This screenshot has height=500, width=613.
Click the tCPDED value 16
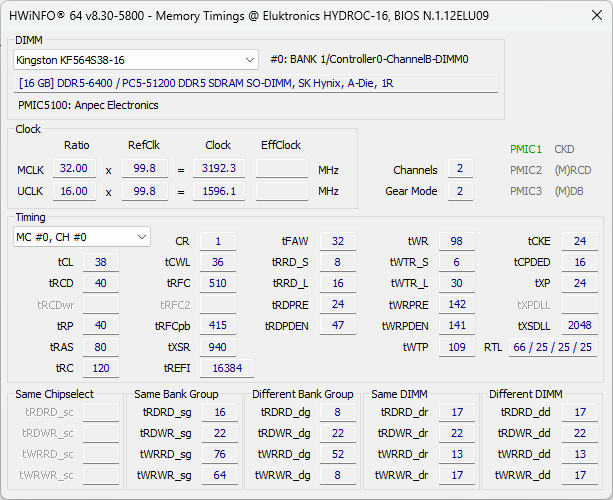click(580, 262)
